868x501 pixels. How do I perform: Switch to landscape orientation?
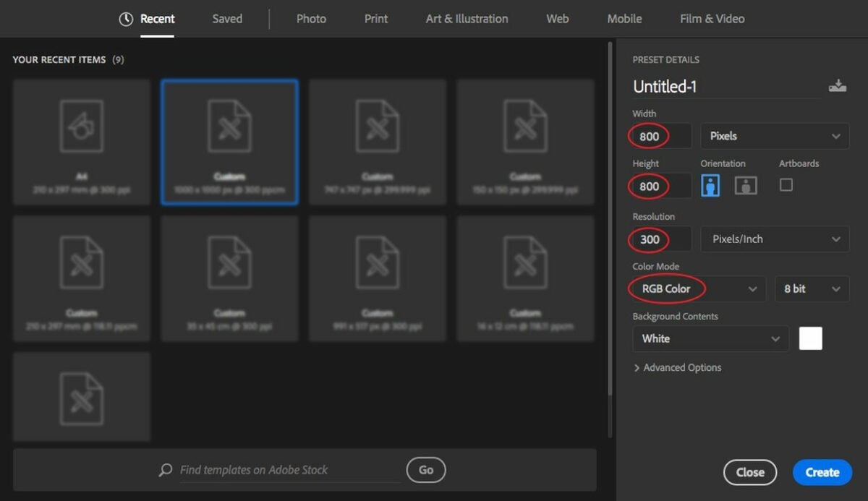(745, 185)
